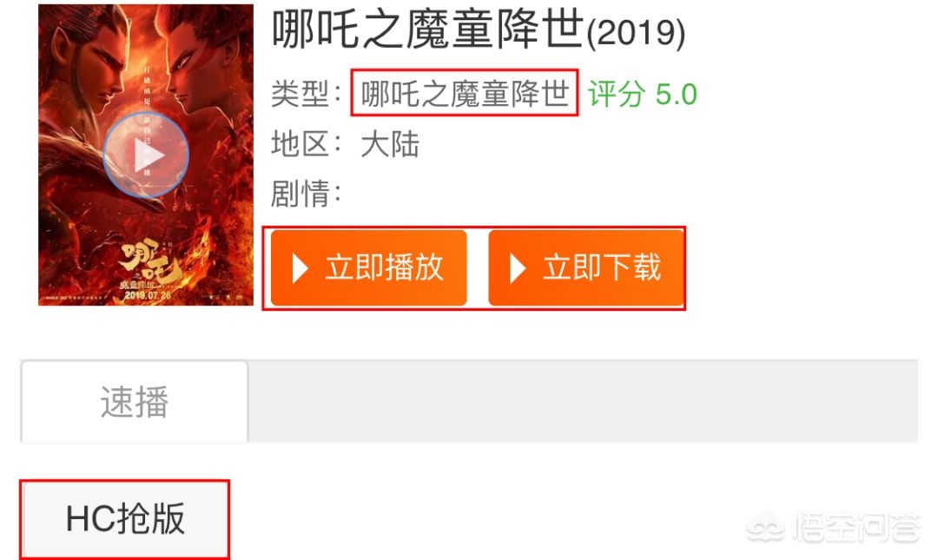Click the (2019) year in the title

(x=635, y=33)
